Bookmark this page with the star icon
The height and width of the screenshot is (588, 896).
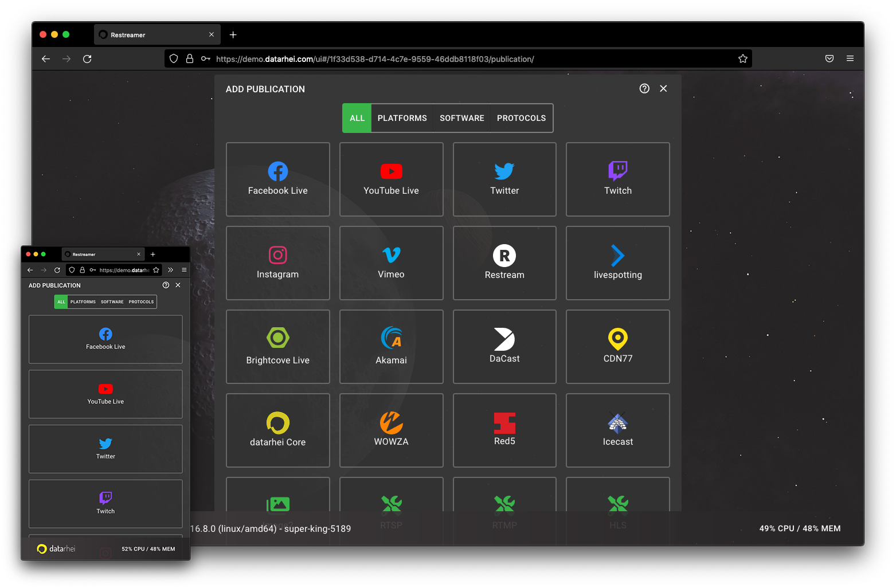click(x=743, y=59)
